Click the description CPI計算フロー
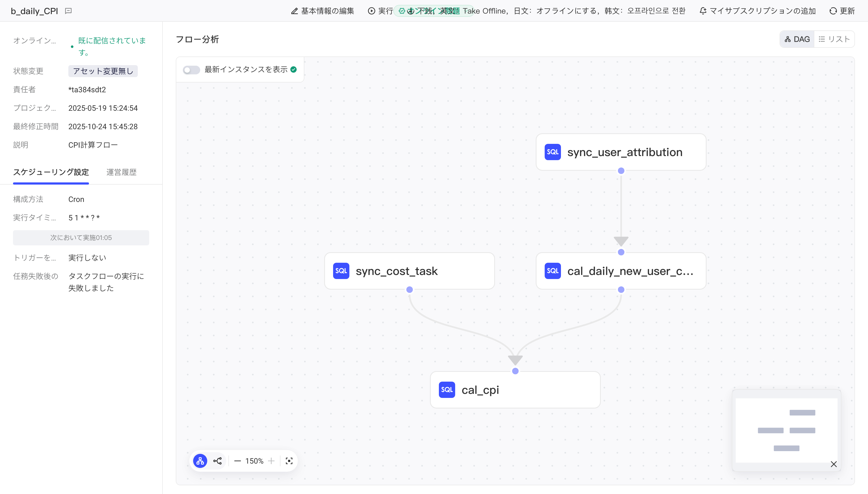The width and height of the screenshot is (868, 494). tap(93, 145)
